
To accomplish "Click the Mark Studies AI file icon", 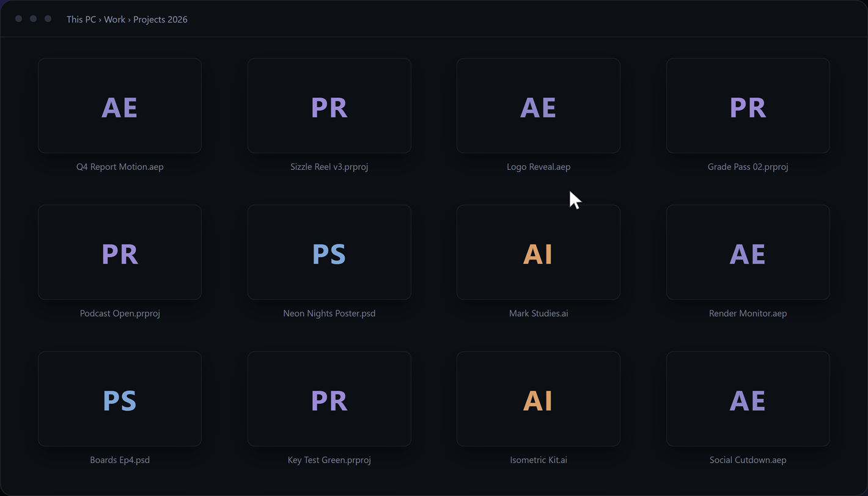I will tap(539, 252).
